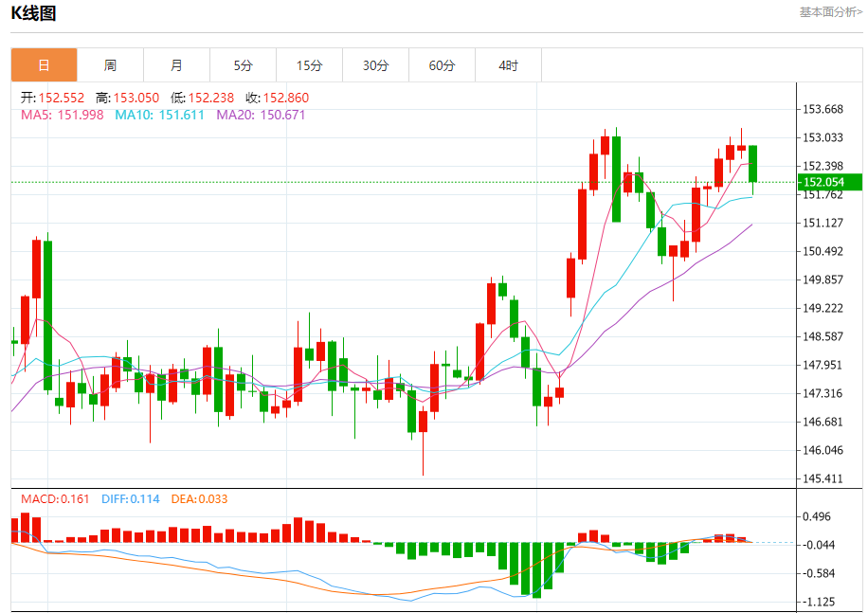Click the orange DEA value label
Screen dimensions: 868x613
(x=199, y=499)
